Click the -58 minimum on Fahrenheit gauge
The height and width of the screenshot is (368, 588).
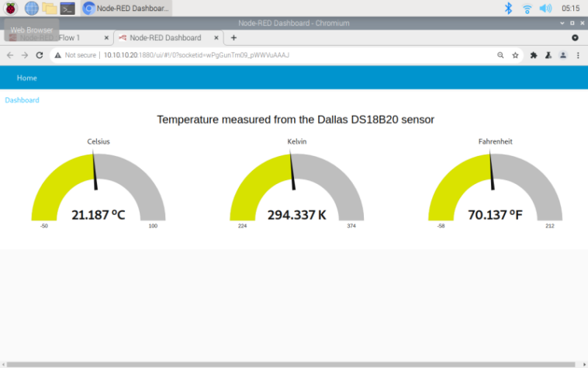pos(441,226)
